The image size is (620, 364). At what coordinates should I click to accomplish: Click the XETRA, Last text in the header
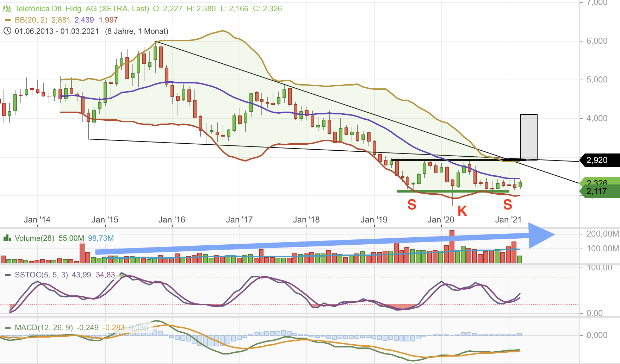124,9
